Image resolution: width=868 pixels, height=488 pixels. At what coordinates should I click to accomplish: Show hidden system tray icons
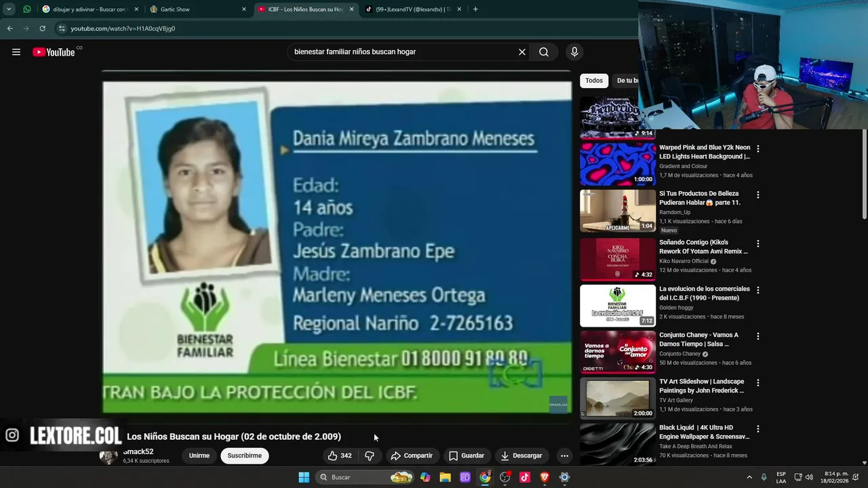[x=749, y=477]
